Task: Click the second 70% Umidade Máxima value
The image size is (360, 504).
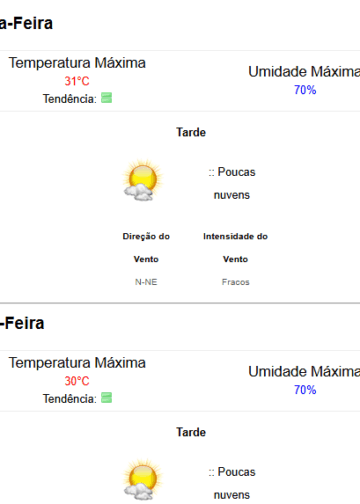Action: pyautogui.click(x=305, y=390)
